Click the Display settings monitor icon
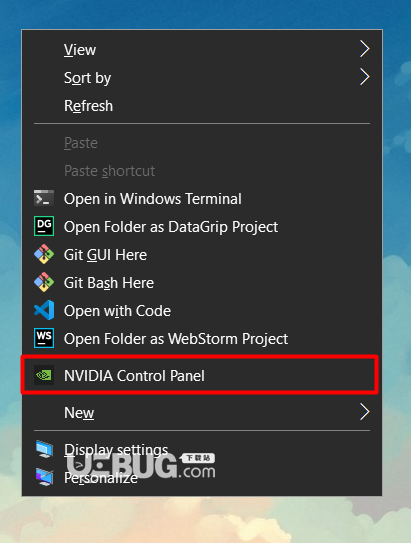Viewport: 411px width, 543px height. pyautogui.click(x=44, y=449)
